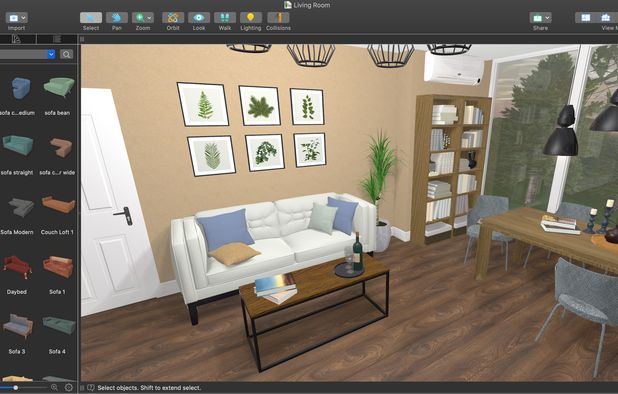This screenshot has width=618, height=394.
Task: Click the fern framed picture top-left
Action: coord(203,104)
